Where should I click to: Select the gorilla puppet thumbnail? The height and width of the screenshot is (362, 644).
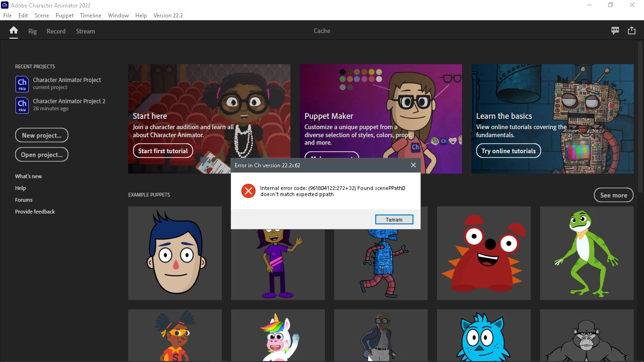[x=586, y=335]
